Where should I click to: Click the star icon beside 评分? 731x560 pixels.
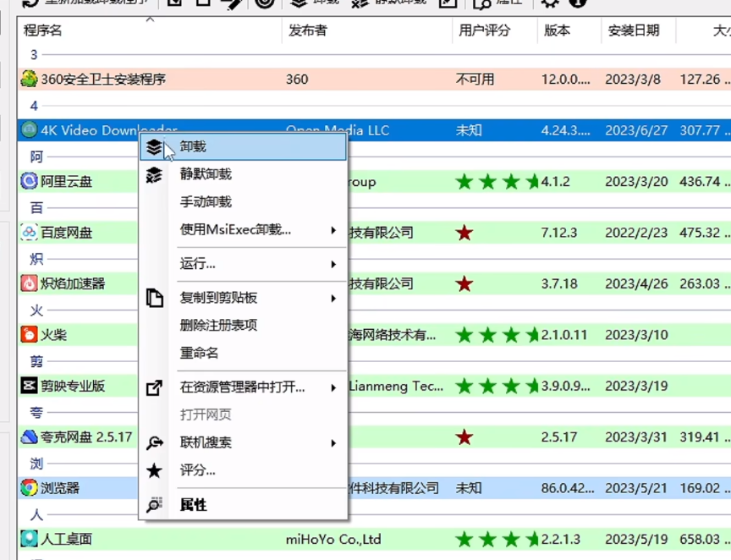pyautogui.click(x=154, y=470)
